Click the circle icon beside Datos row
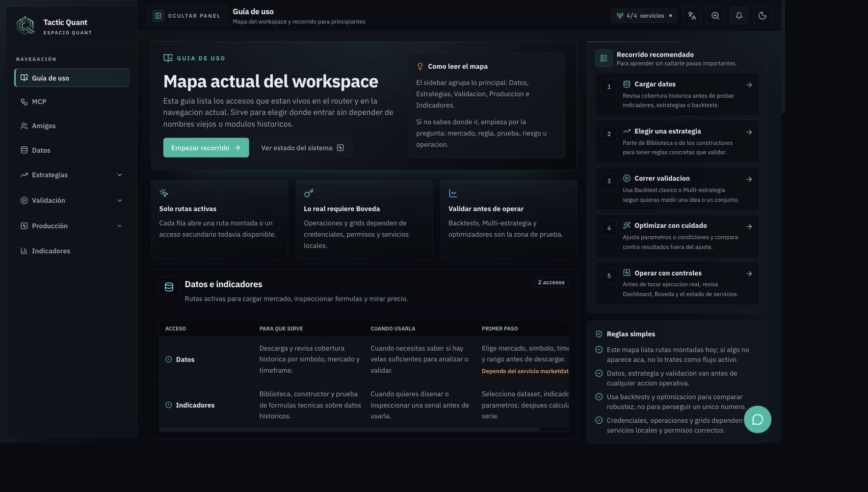This screenshot has height=492, width=868. [169, 359]
